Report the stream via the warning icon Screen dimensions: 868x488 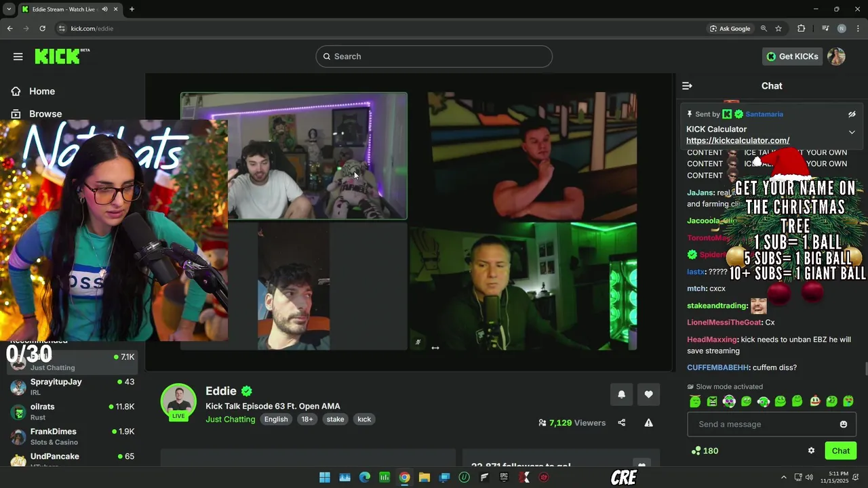(x=648, y=422)
